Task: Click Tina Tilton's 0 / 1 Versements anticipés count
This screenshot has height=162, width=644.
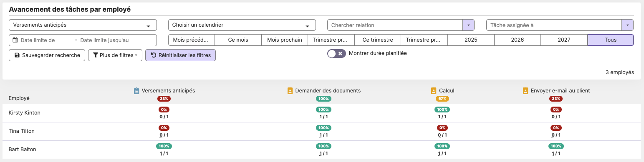Action: click(164, 135)
